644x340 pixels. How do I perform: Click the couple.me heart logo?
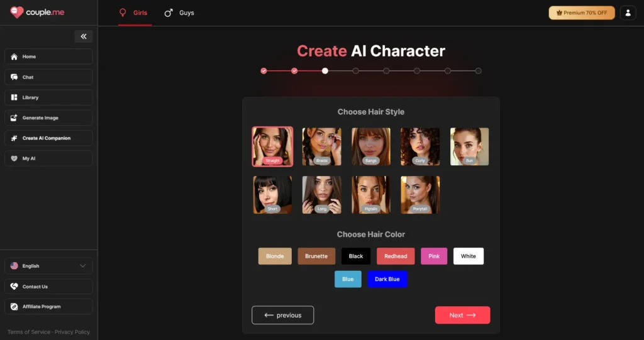click(17, 13)
